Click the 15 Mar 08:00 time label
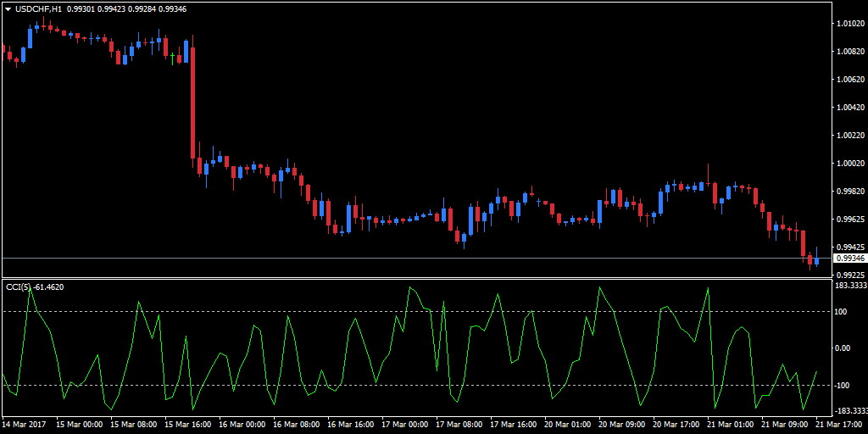Image resolution: width=868 pixels, height=434 pixels. (133, 425)
